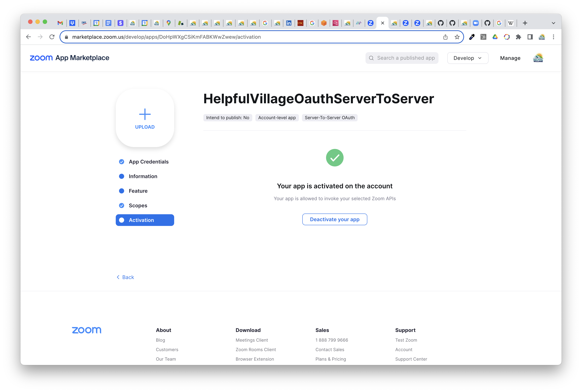This screenshot has width=582, height=392.
Task: Open Chrome's three-dot menu
Action: pos(554,37)
